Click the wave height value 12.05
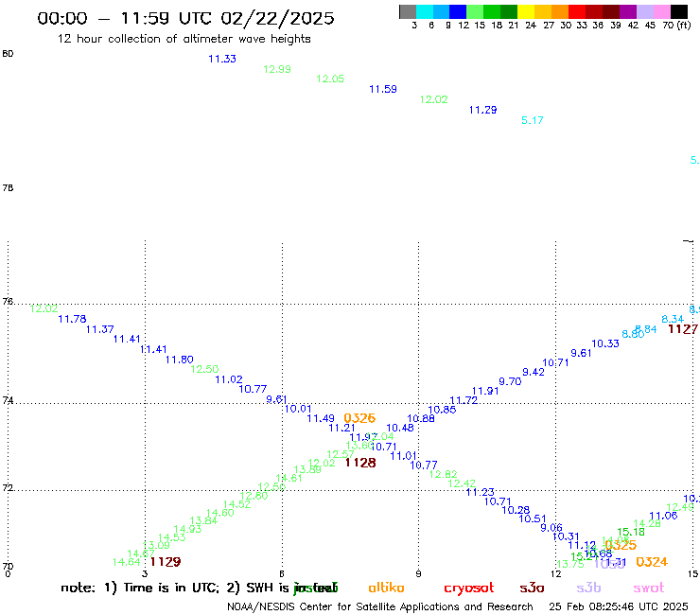The height and width of the screenshot is (615, 700). coord(330,79)
